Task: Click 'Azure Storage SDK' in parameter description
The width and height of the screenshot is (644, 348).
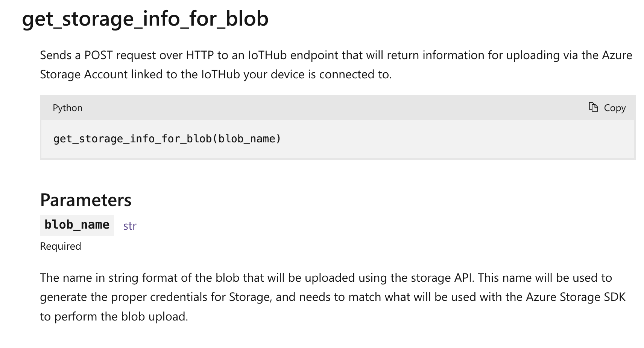Action: [x=576, y=297]
